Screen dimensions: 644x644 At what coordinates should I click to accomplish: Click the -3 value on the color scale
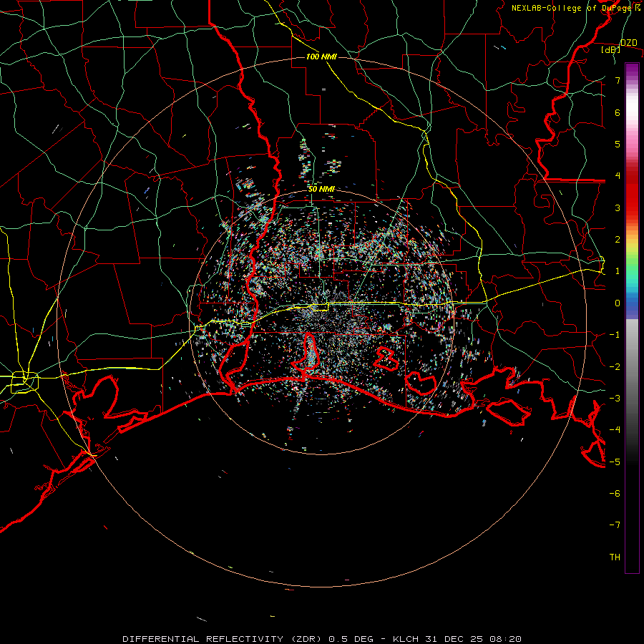point(615,399)
